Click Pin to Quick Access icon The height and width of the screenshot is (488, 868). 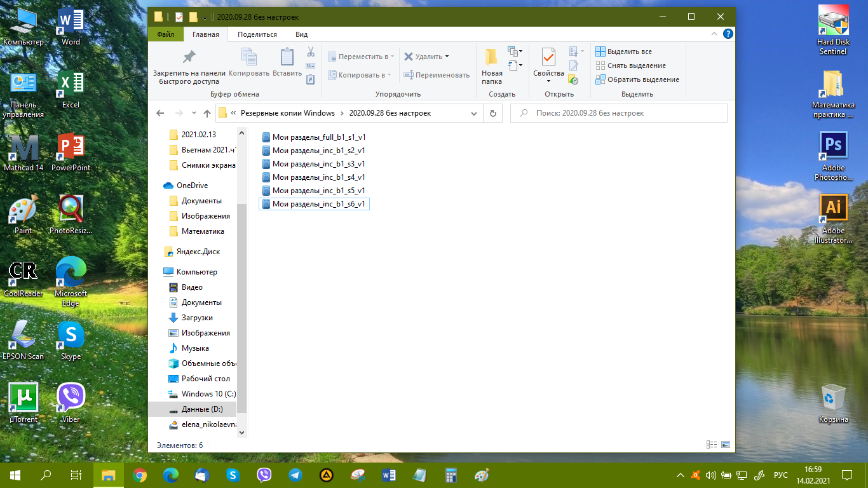click(x=189, y=57)
